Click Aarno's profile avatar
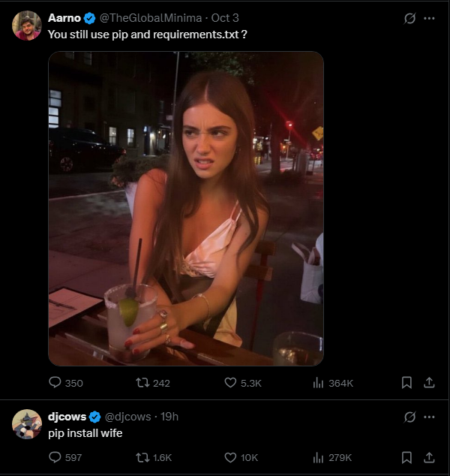This screenshot has width=450, height=476. click(x=27, y=26)
